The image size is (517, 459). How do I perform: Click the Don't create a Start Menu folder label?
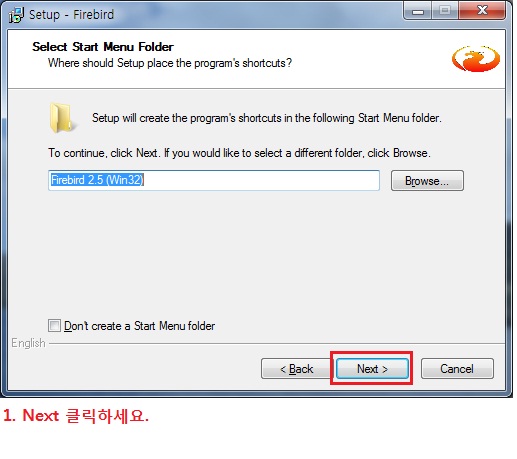pos(139,326)
